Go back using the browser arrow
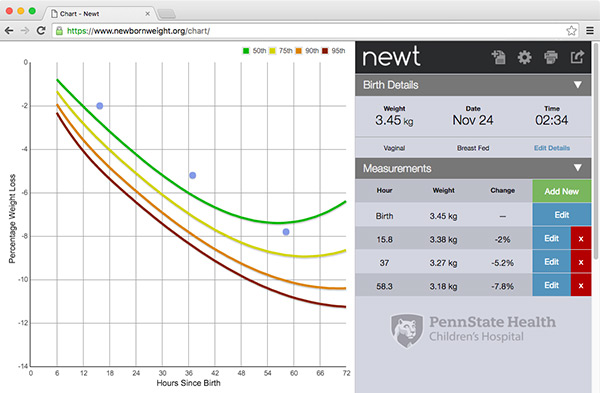Image resolution: width=600 pixels, height=393 pixels. [9, 31]
